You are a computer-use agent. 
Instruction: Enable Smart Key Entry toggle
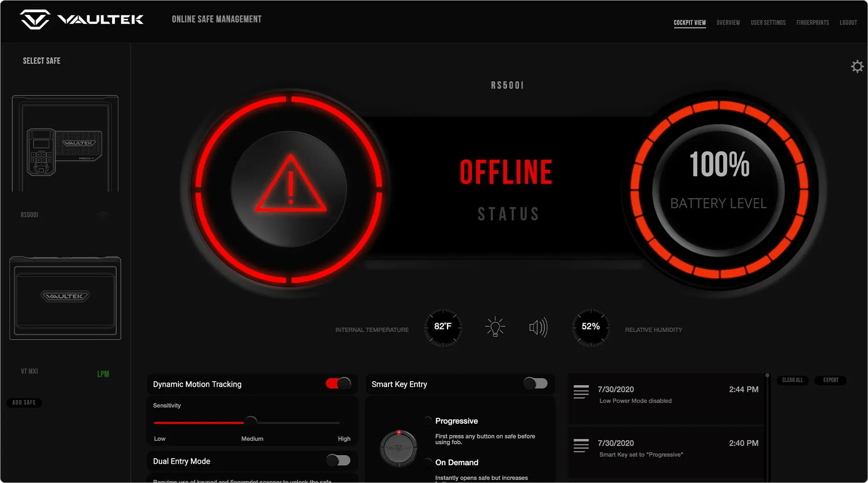pyautogui.click(x=536, y=384)
